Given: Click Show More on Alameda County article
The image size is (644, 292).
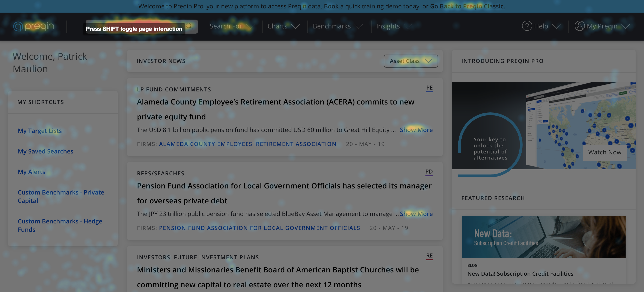Looking at the screenshot, I should [416, 130].
